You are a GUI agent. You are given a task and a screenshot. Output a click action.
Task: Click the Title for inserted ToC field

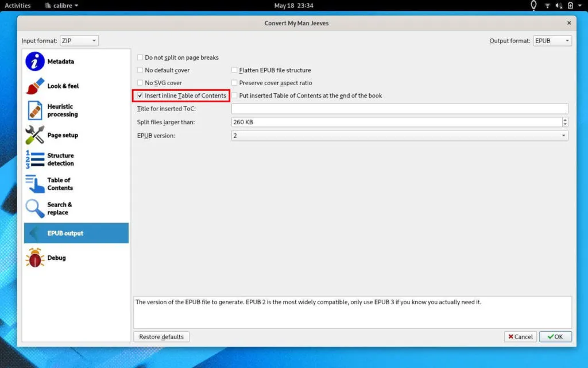(399, 109)
